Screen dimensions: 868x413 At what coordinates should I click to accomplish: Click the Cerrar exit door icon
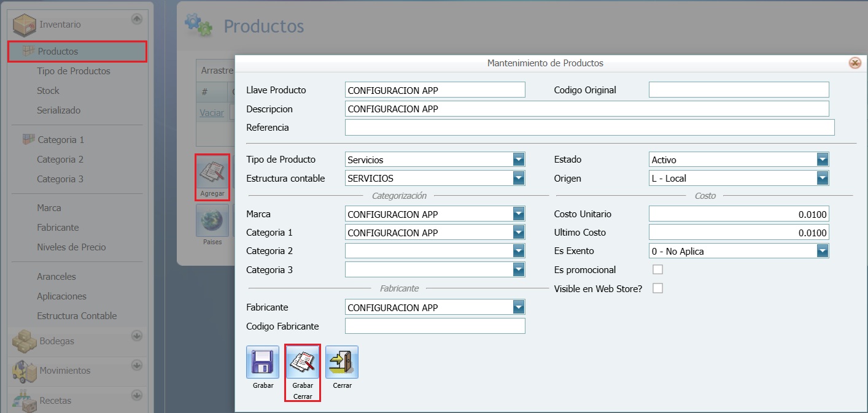(342, 362)
